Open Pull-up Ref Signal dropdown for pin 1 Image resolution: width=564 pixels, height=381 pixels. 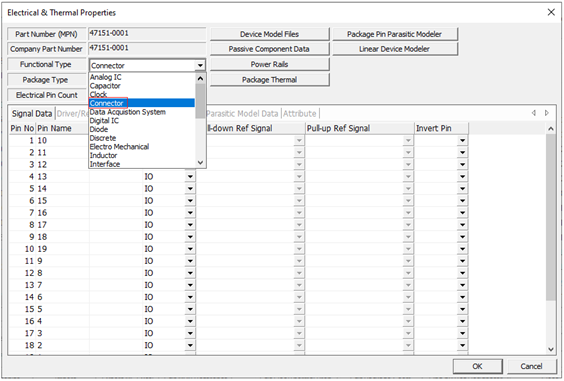tap(408, 141)
